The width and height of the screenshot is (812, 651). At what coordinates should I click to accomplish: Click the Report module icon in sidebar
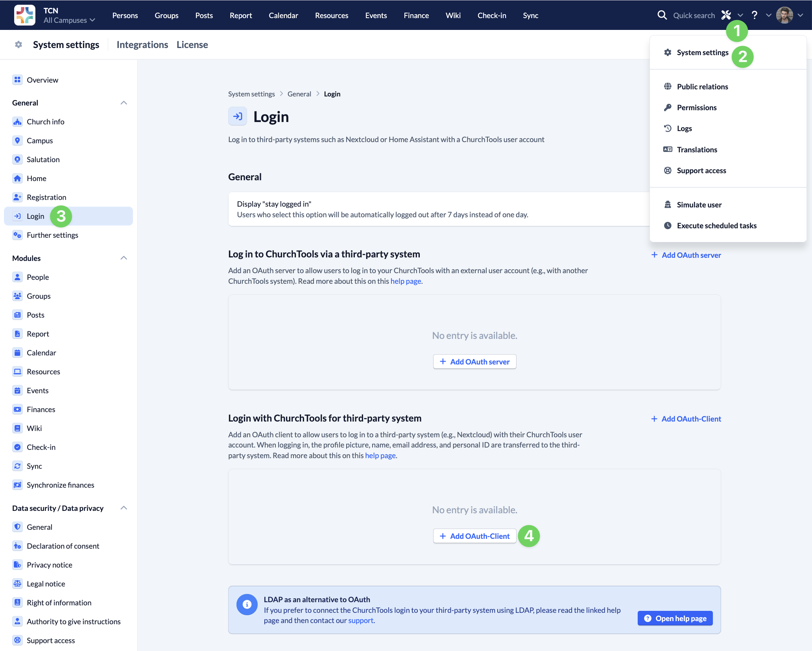click(x=17, y=334)
